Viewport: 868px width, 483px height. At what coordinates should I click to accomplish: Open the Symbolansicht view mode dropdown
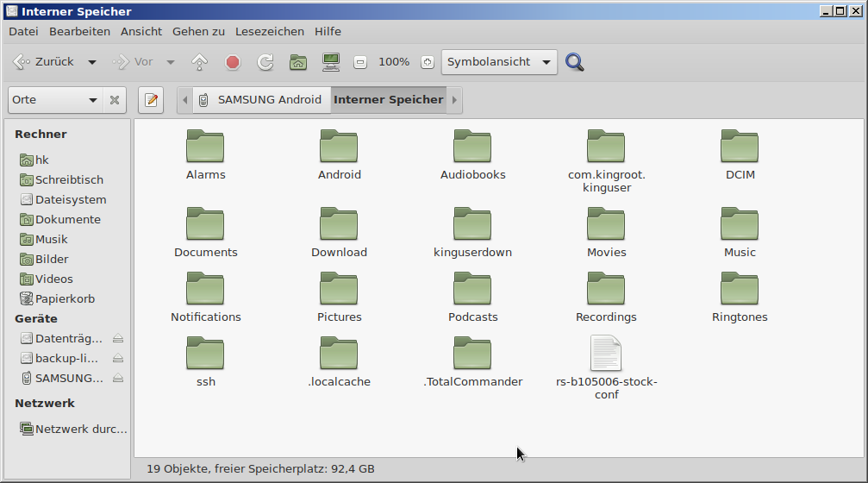(499, 62)
